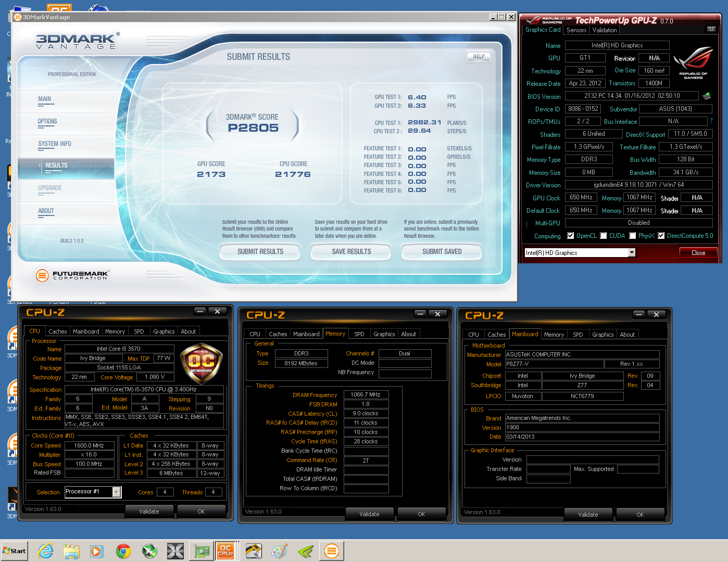Open About tab in the Motherboard CPU-Z window
The image size is (728, 562).
(x=627, y=335)
